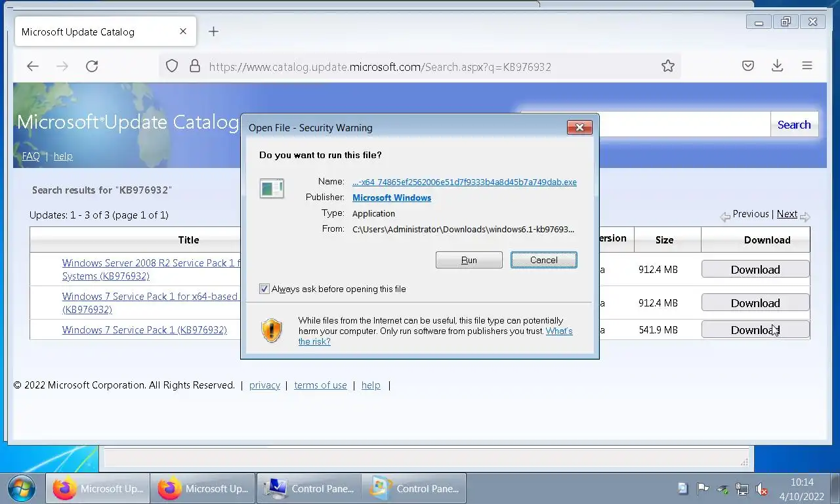840x504 pixels.
Task: Open a new tab with the plus icon
Action: point(213,31)
